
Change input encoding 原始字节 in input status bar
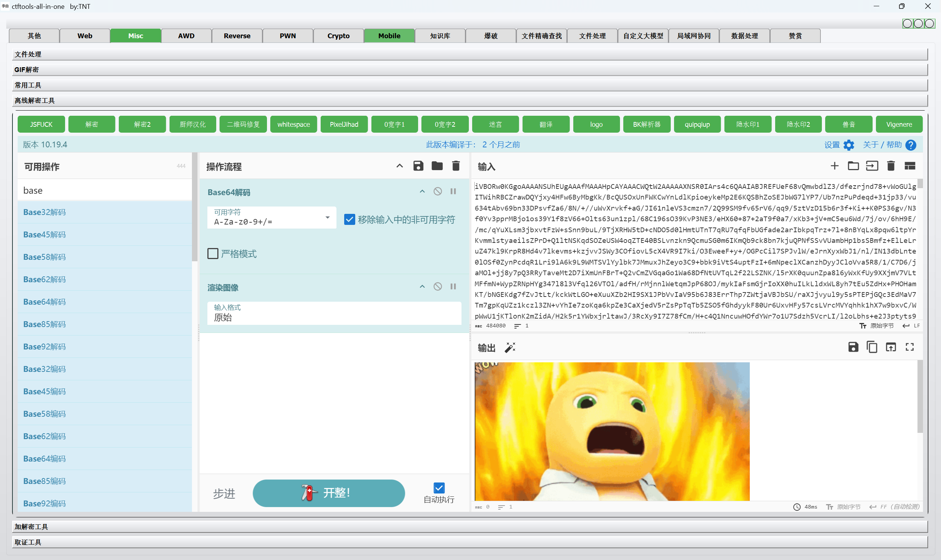[876, 326]
